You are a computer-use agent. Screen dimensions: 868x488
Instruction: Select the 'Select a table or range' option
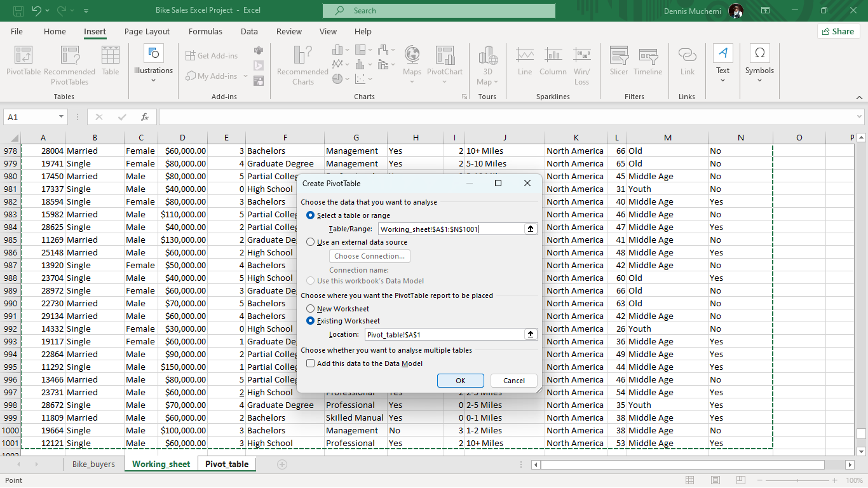(311, 215)
